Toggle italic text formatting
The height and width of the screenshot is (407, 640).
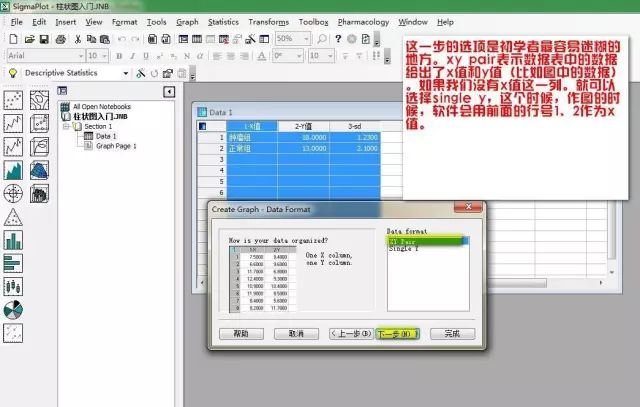point(132,56)
